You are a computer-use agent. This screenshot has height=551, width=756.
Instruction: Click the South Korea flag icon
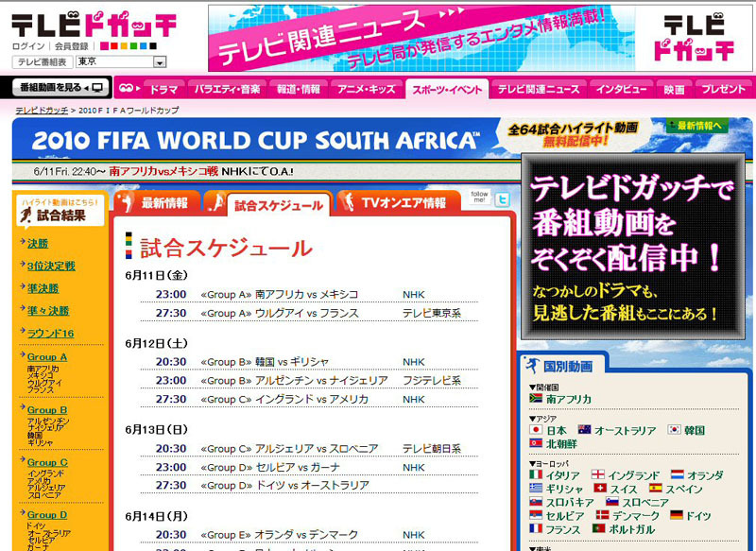pyautogui.click(x=674, y=429)
